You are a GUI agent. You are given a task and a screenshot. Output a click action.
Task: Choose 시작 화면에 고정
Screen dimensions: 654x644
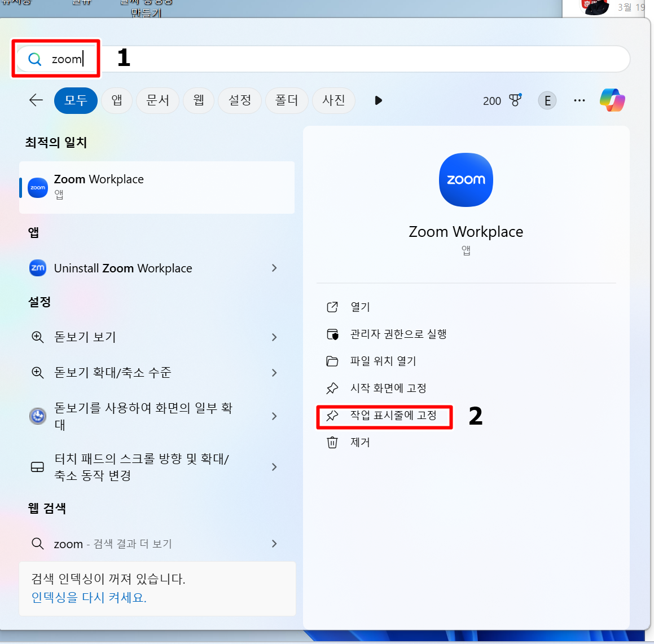(x=388, y=388)
